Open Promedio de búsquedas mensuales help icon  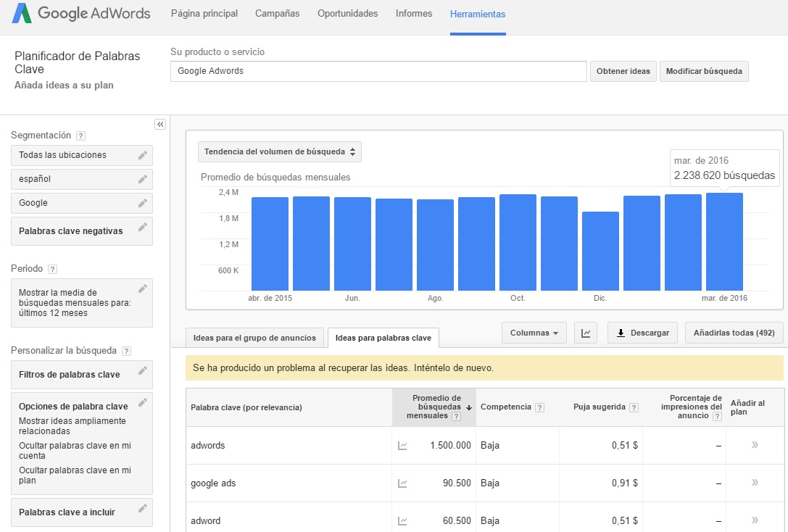point(456,416)
